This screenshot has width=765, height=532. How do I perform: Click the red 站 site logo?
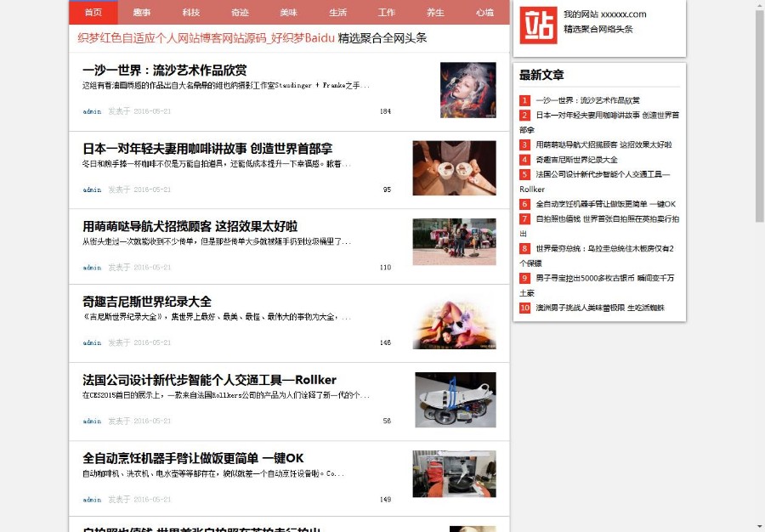point(538,25)
